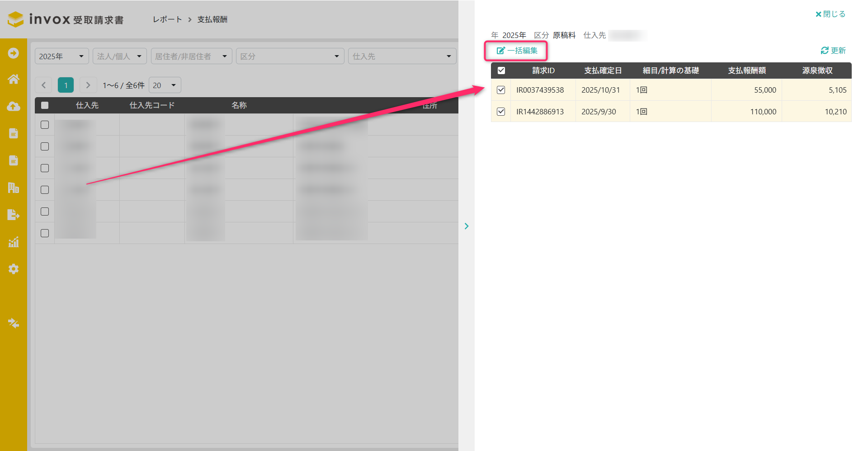The height and width of the screenshot is (451, 868).
Task: Click the invox logo icon
Action: tap(16, 19)
